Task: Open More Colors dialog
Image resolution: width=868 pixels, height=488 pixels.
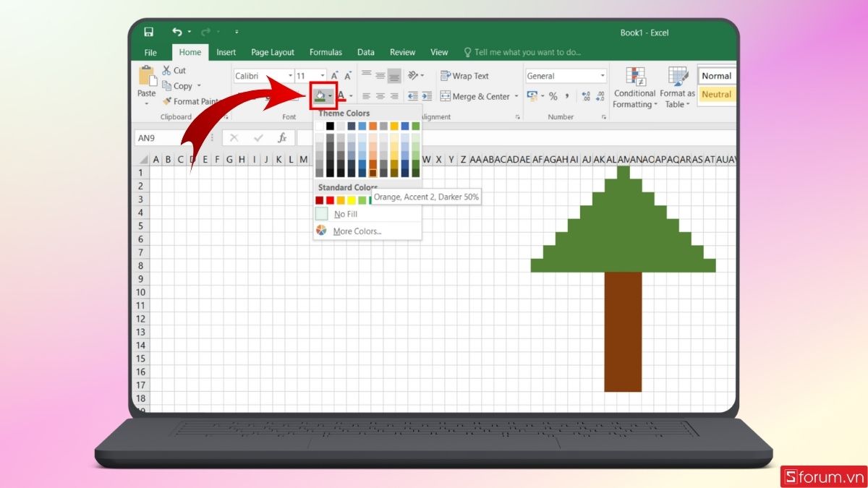Action: (x=367, y=231)
